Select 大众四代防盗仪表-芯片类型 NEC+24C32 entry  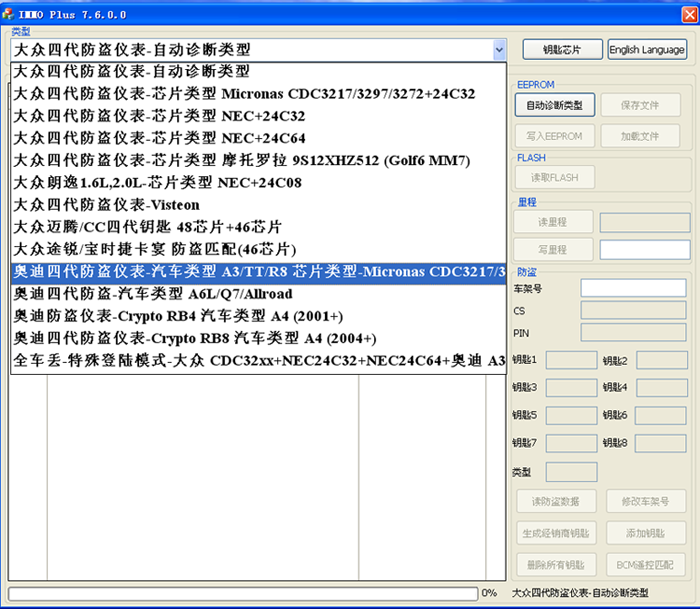coord(258,116)
